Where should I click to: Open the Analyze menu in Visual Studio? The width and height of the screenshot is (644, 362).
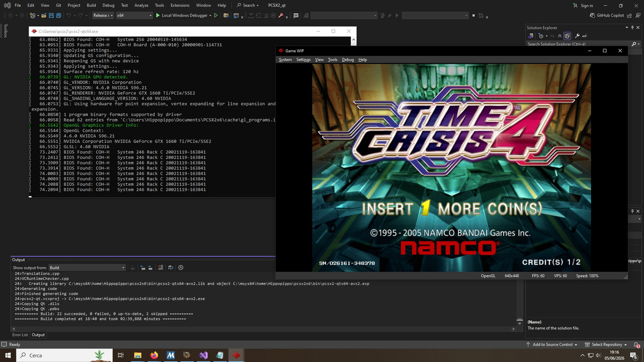pyautogui.click(x=141, y=5)
